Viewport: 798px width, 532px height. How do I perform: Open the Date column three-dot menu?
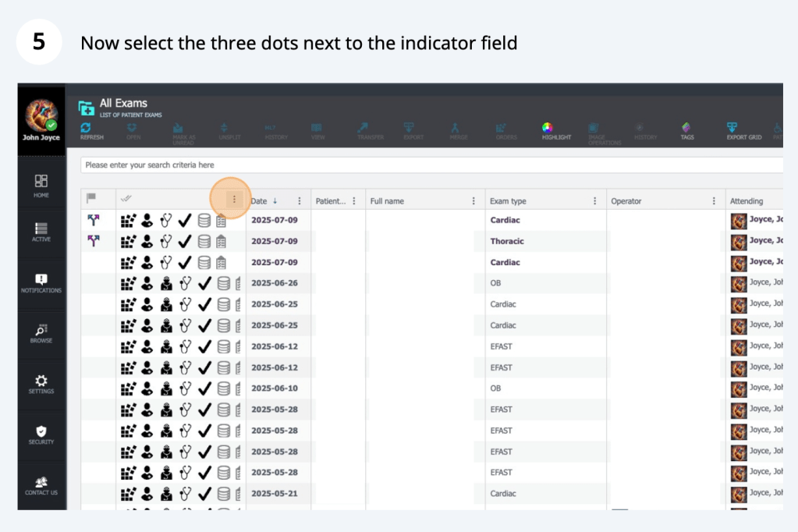click(300, 200)
